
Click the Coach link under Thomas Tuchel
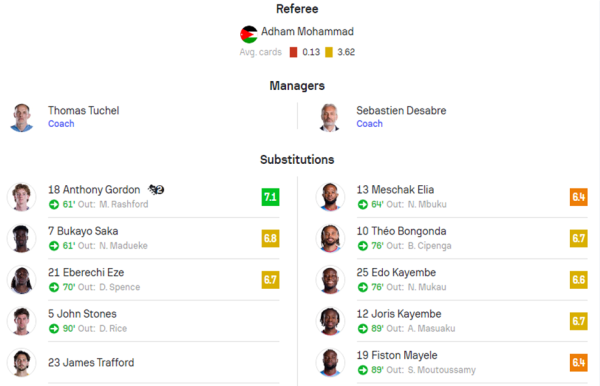pos(61,124)
